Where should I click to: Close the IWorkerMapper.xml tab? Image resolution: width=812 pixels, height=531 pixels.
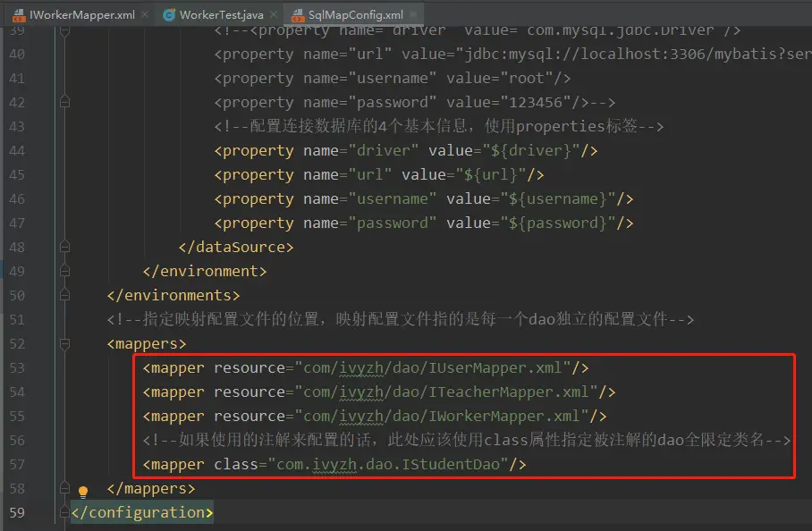click(x=146, y=14)
